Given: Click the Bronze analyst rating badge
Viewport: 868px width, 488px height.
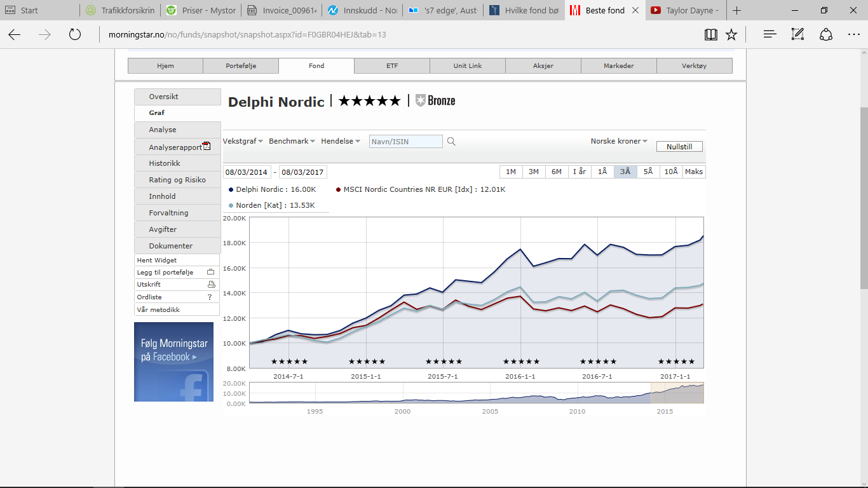Looking at the screenshot, I should (435, 100).
